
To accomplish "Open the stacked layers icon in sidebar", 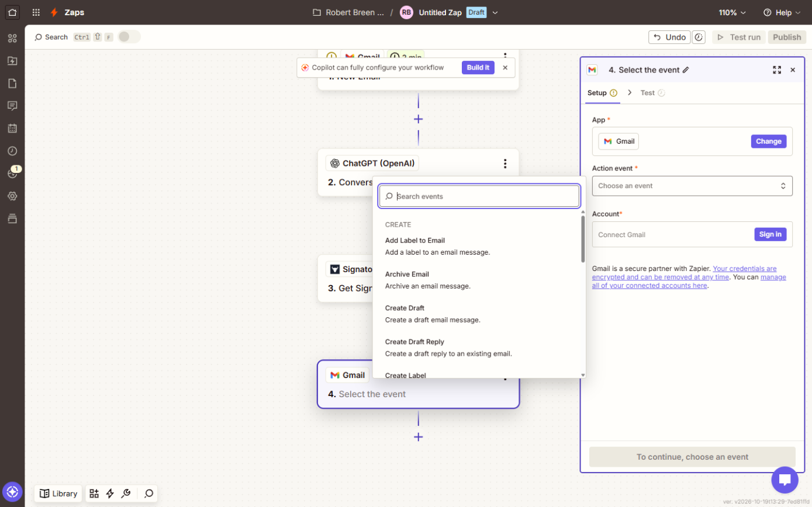I will [12, 218].
